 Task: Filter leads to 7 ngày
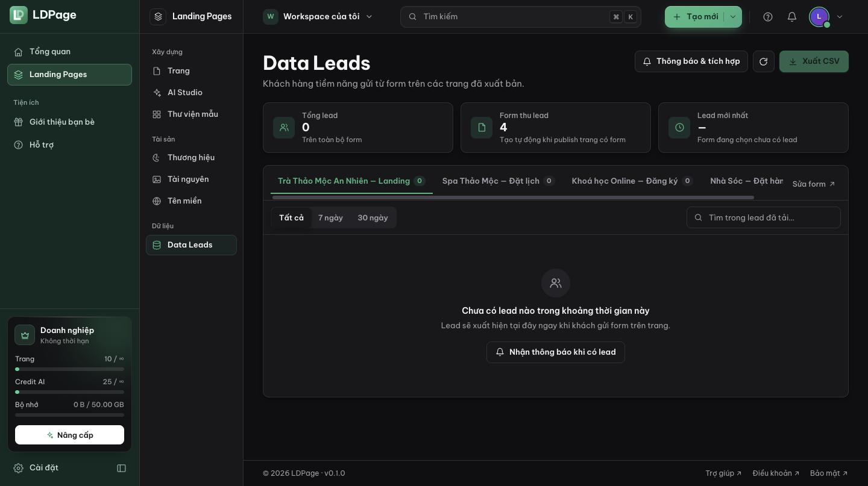(x=330, y=218)
